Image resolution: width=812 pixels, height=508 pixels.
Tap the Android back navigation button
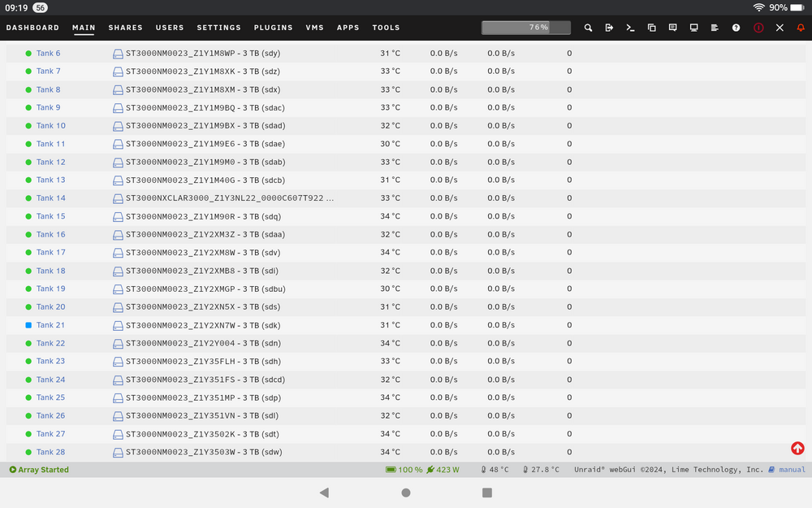click(x=324, y=493)
